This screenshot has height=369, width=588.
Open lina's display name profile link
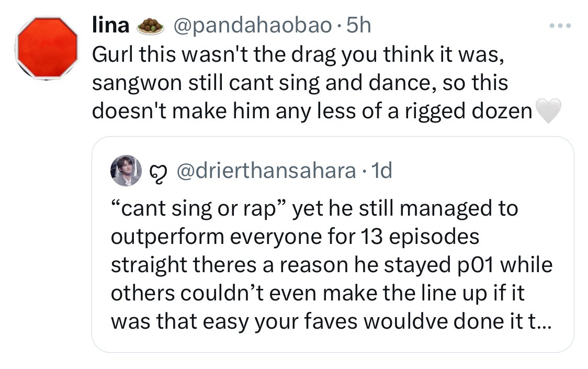coord(110,26)
